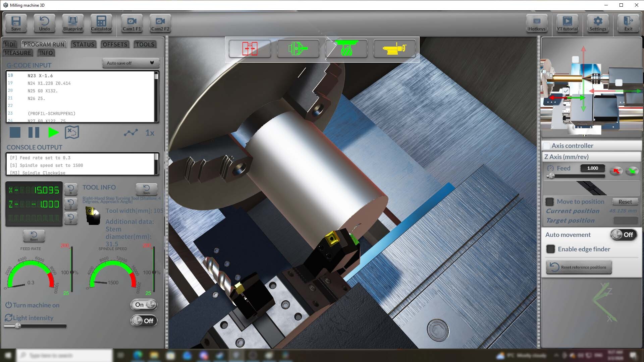Open the Blueprint viewer
This screenshot has height=362, width=644.
pos(72,23)
